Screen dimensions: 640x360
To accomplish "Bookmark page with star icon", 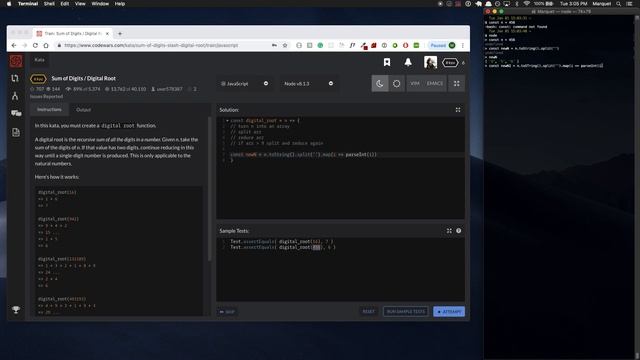I will click(285, 45).
